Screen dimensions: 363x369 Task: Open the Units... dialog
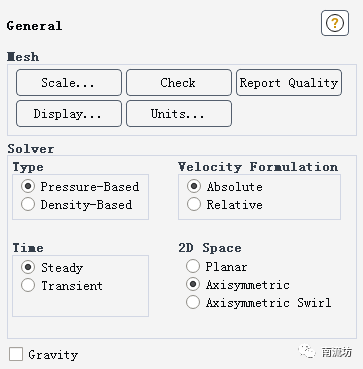point(179,114)
